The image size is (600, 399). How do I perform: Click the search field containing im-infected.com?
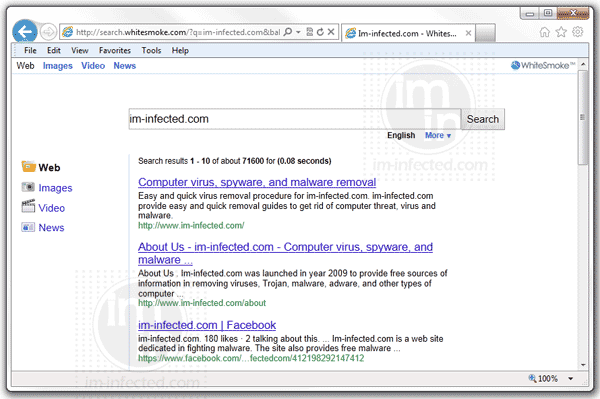coord(295,119)
